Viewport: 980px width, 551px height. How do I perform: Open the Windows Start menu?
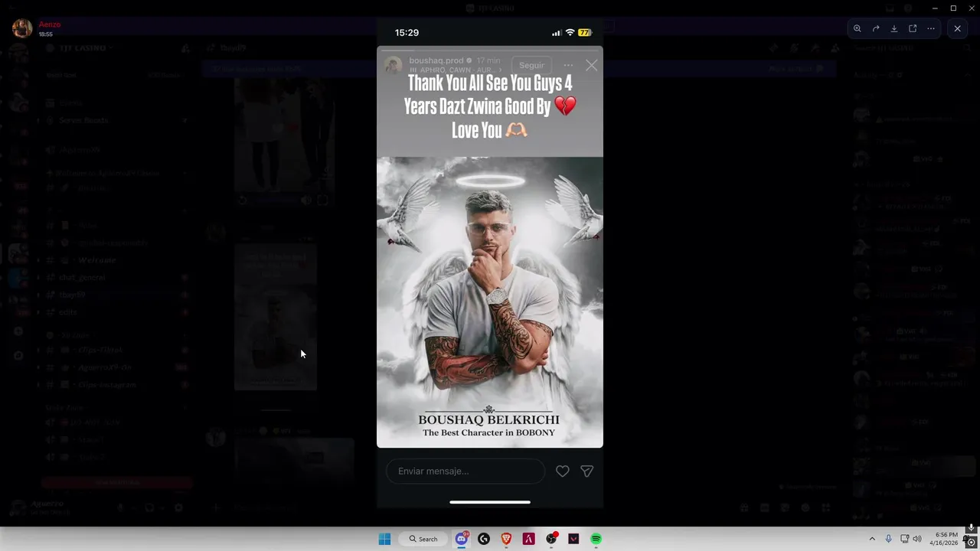click(384, 539)
